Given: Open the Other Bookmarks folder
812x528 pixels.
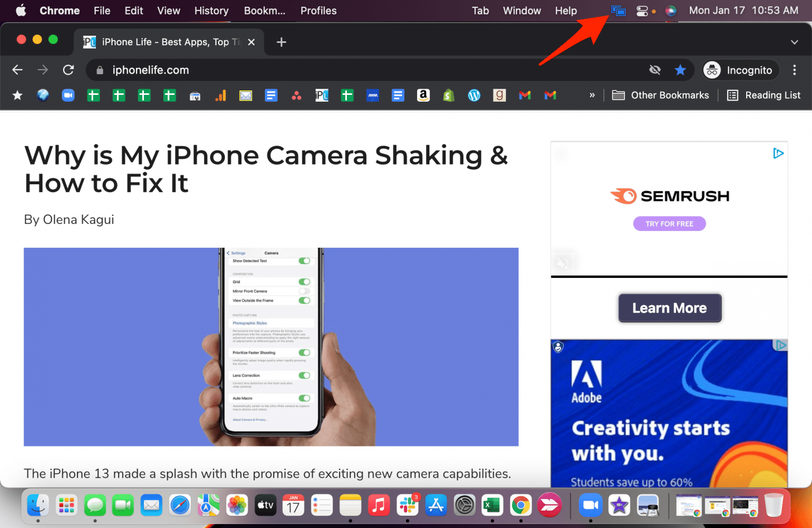Looking at the screenshot, I should 660,95.
